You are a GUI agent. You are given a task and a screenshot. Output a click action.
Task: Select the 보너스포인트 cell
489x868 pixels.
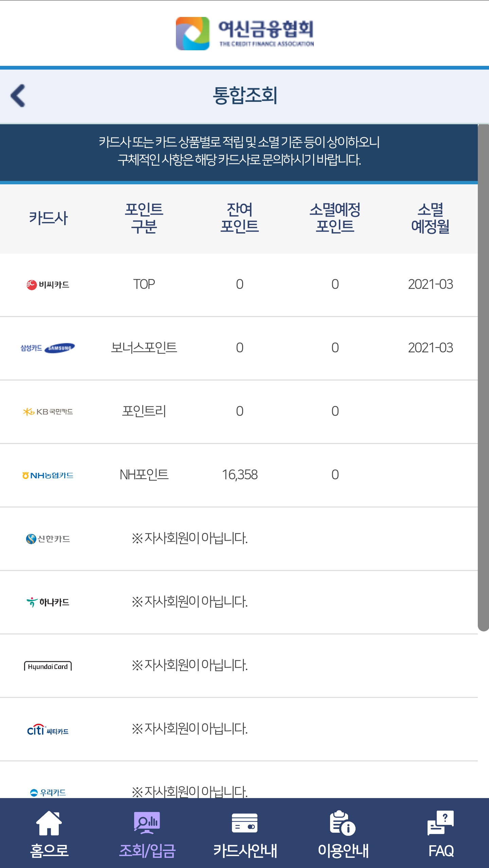point(144,348)
